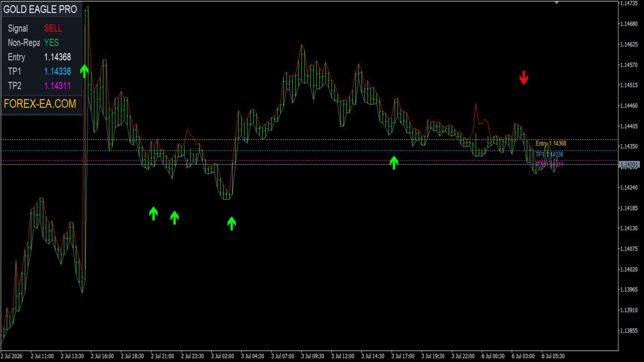Click the 3 Jul 09:30 time axis label

pyautogui.click(x=313, y=356)
